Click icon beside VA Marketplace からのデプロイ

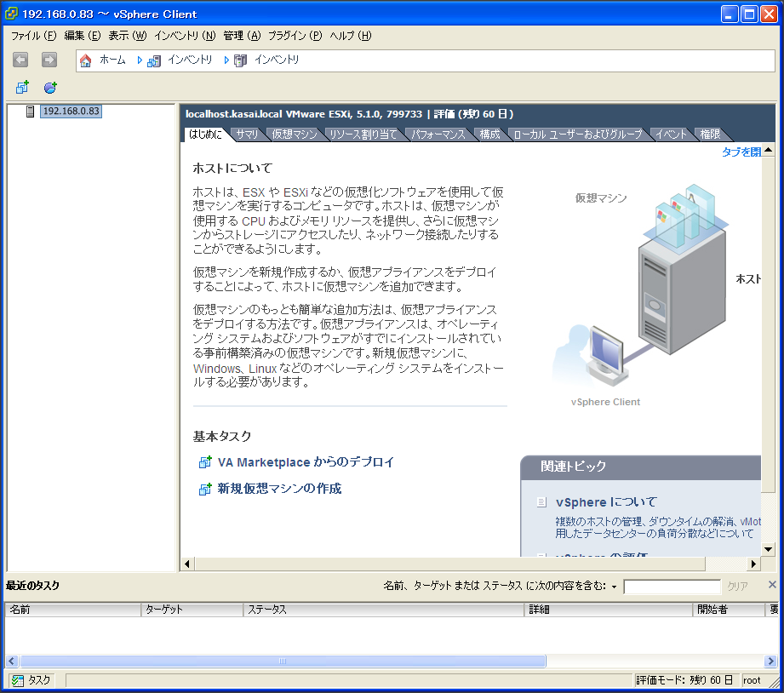[x=205, y=462]
